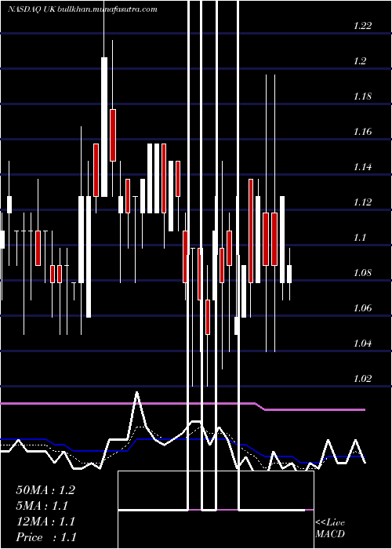Click the Price : 1.1 reading
This screenshot has height=549, width=392.
pyautogui.click(x=46, y=537)
